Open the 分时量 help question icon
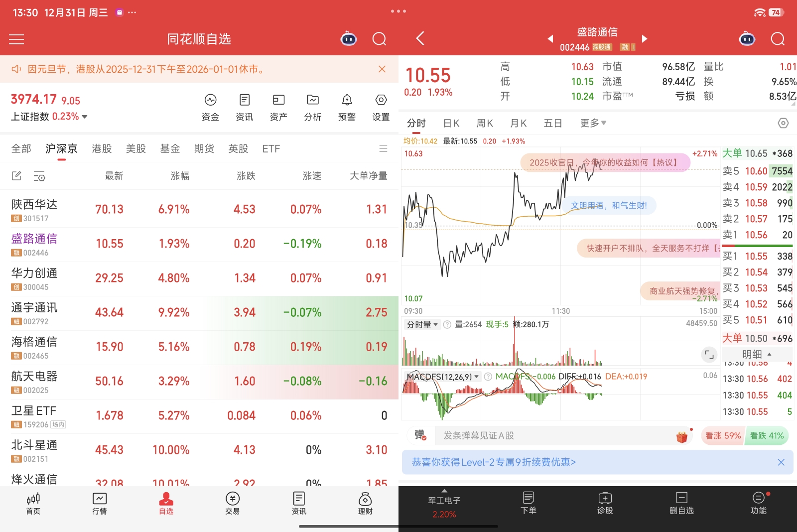797x532 pixels. [x=447, y=324]
